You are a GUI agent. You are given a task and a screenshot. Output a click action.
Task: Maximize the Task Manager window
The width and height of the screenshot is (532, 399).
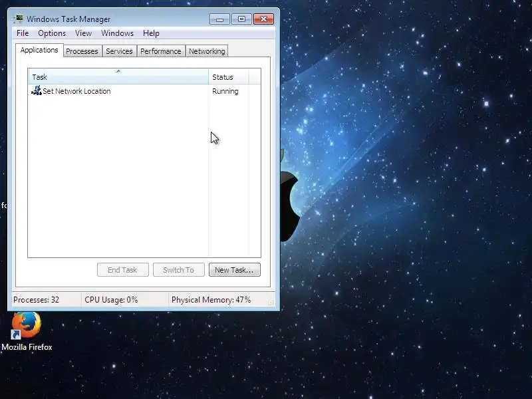tap(241, 19)
